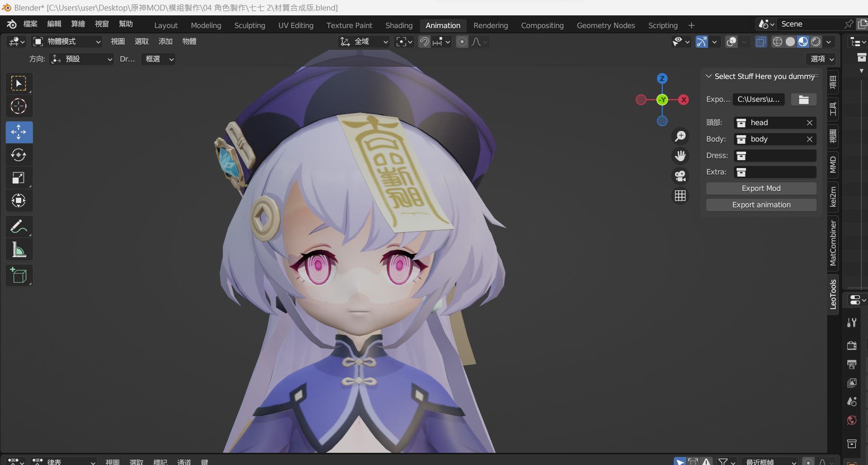Choose the Measure tool
868x465 pixels.
[x=19, y=249]
